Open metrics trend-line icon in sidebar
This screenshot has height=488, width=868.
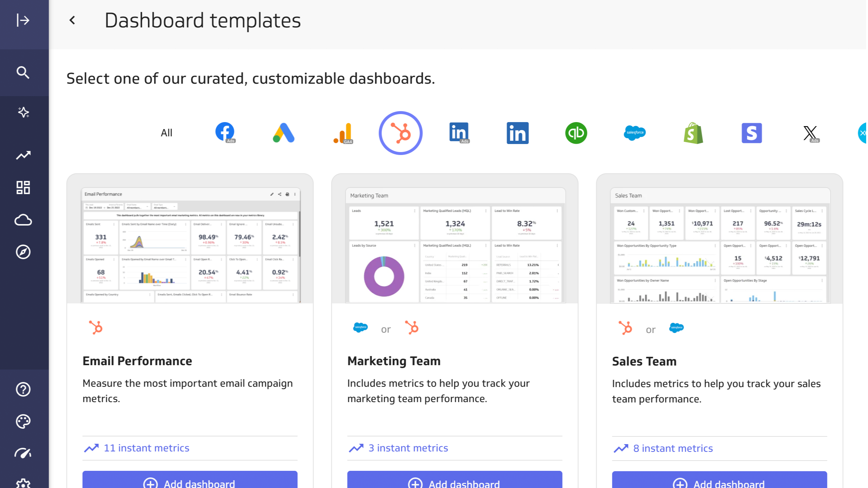[23, 155]
